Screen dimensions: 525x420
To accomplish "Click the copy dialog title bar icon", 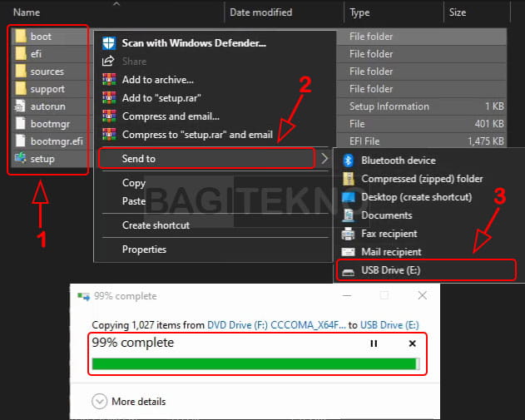I will pyautogui.click(x=84, y=296).
